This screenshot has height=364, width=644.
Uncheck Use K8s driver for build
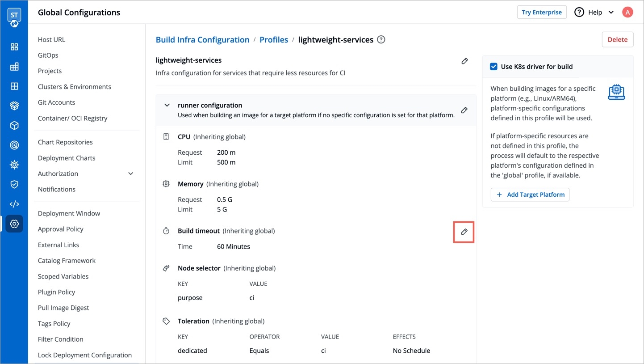(493, 67)
